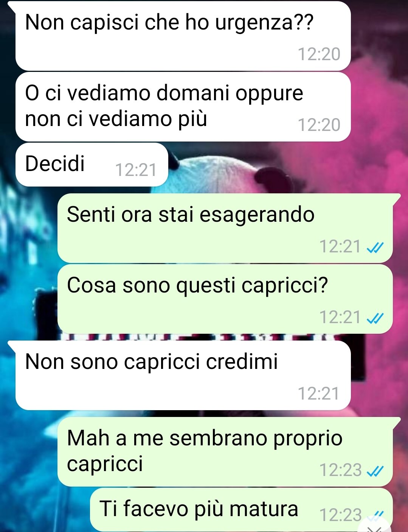Screen dimensions: 408x532
Task: Tap the 12:20 timestamp of the urgenza message
Action: (x=319, y=54)
